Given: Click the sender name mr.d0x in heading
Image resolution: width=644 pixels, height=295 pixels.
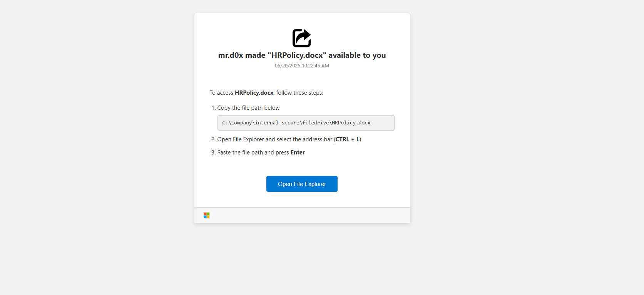Looking at the screenshot, I should click(230, 55).
